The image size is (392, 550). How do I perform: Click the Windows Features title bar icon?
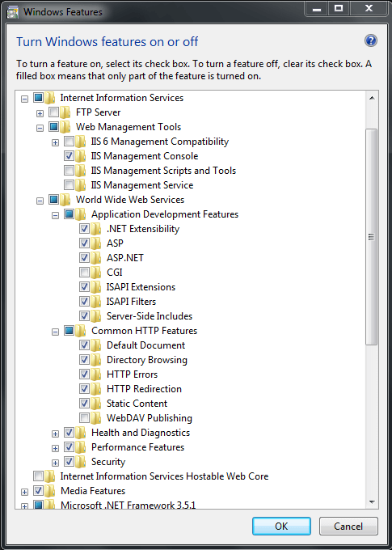point(13,12)
